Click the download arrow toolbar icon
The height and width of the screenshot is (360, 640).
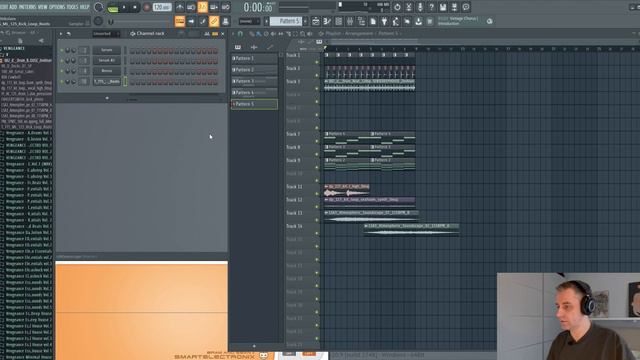click(418, 21)
